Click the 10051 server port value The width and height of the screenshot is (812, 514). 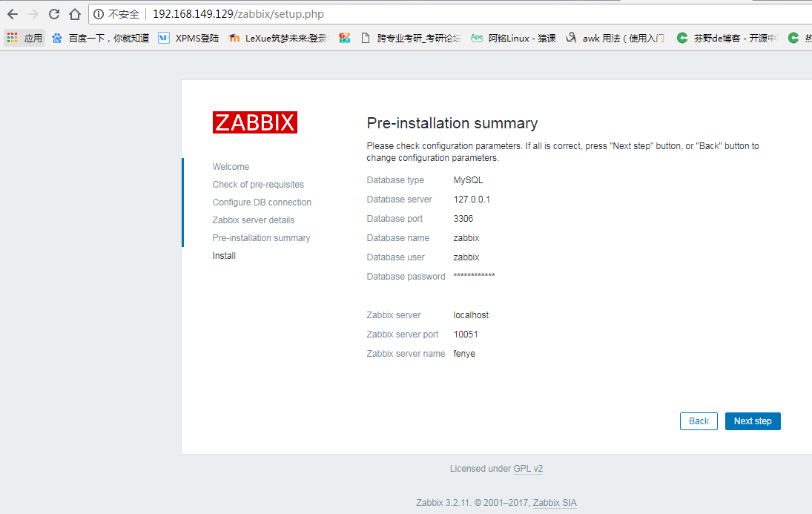pos(466,335)
